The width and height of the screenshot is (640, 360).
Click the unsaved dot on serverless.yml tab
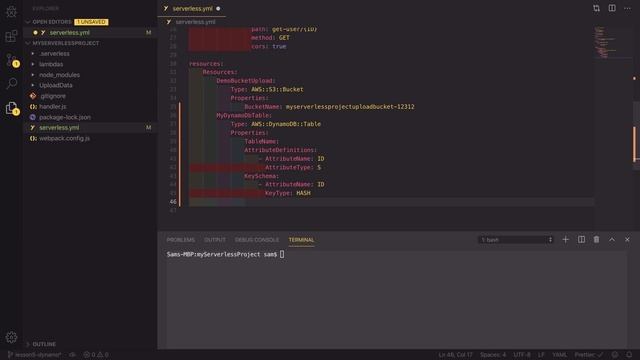pyautogui.click(x=218, y=9)
